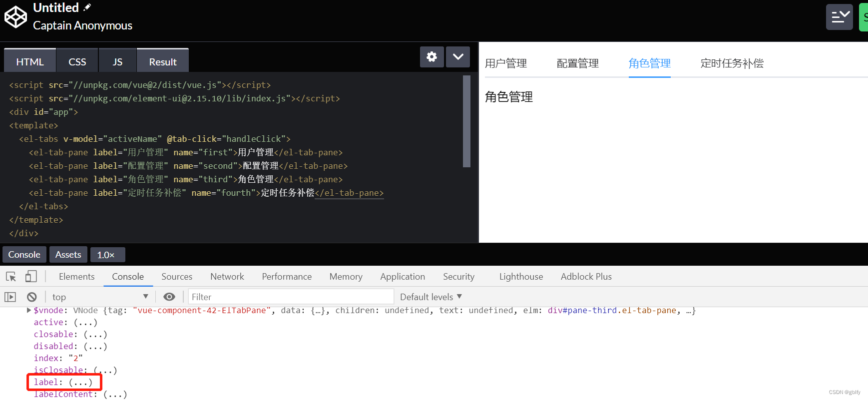Click the HTML editor vertical scrollbar
This screenshot has width=868, height=400.
pyautogui.click(x=466, y=121)
